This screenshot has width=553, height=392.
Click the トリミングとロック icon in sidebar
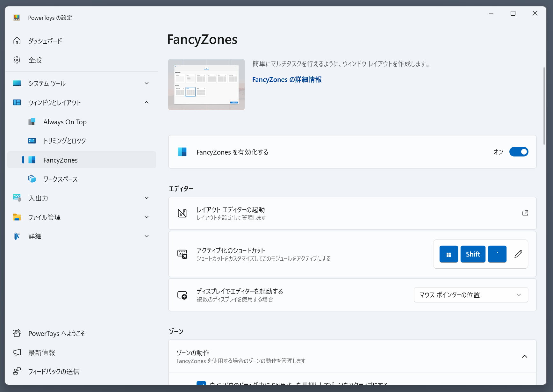pos(32,141)
